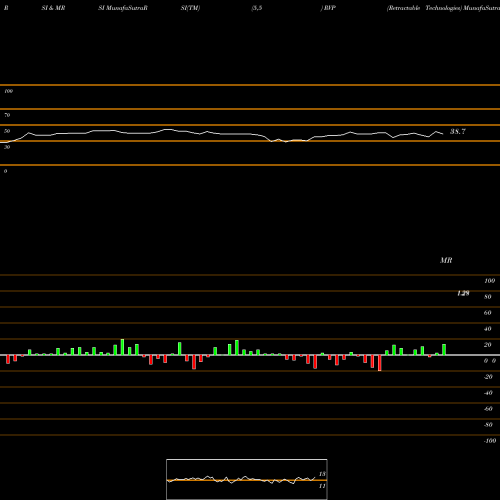This screenshot has height=500, width=500.
Task: Click the 'SI & MR' header text
Action: point(53,8)
